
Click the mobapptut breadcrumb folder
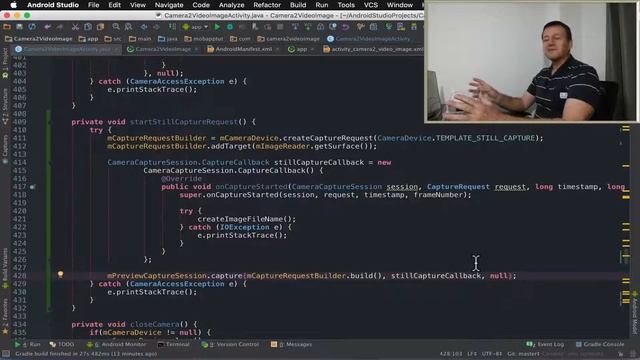(x=204, y=39)
